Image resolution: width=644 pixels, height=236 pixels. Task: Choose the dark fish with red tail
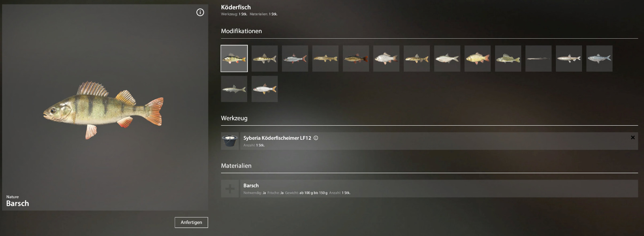pos(356,58)
